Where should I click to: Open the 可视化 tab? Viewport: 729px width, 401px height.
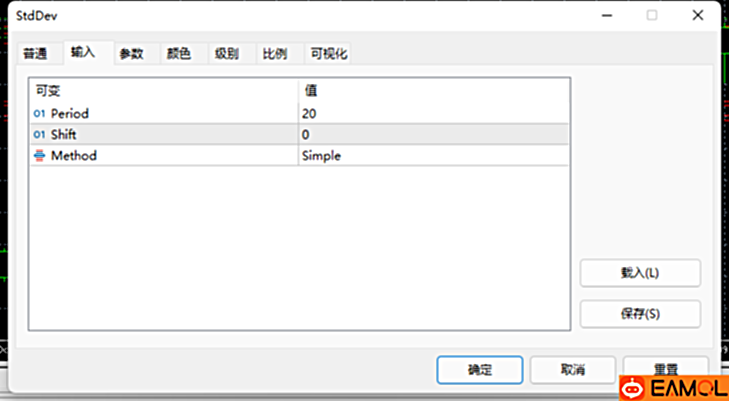(328, 54)
